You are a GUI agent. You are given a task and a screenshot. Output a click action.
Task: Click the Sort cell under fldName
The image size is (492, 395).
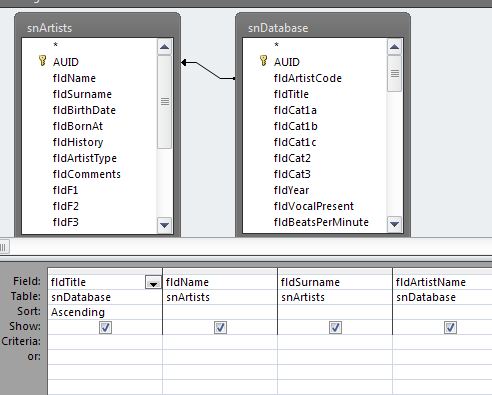pyautogui.click(x=220, y=312)
